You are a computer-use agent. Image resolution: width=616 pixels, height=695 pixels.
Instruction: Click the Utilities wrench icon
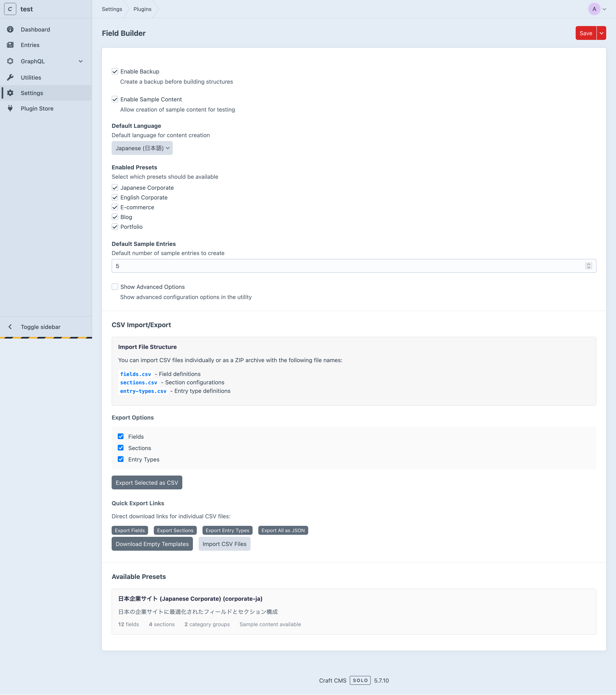pos(10,78)
